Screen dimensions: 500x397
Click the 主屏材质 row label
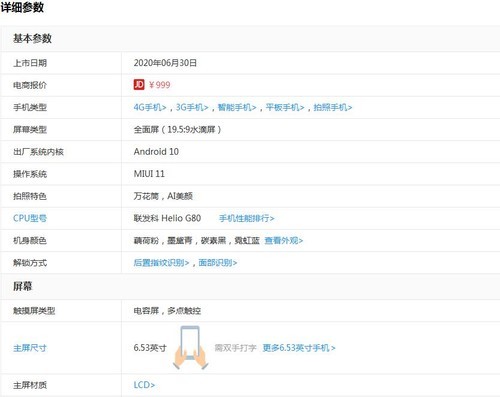(x=30, y=385)
